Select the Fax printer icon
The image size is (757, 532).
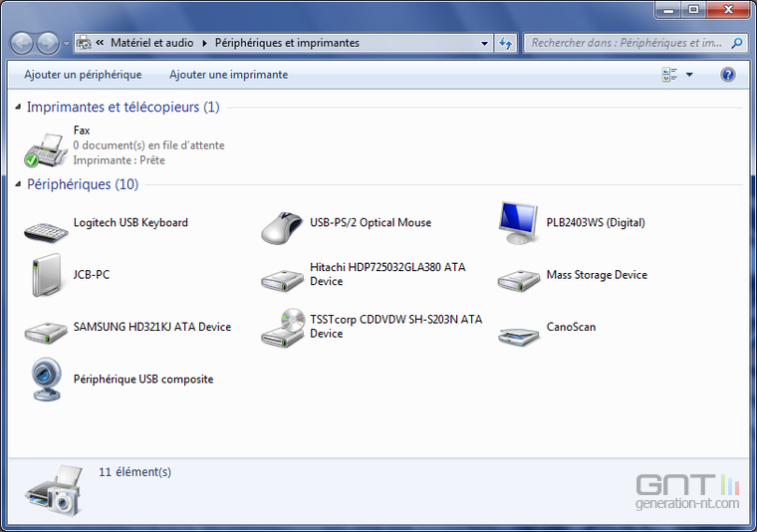point(46,150)
